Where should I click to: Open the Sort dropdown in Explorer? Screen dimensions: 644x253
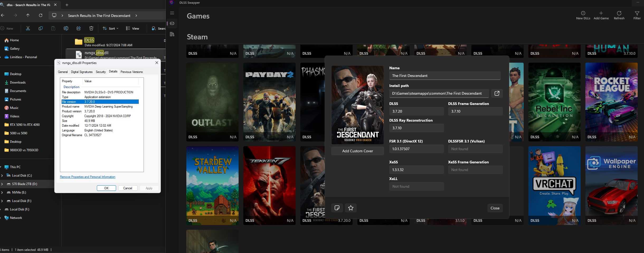click(110, 28)
